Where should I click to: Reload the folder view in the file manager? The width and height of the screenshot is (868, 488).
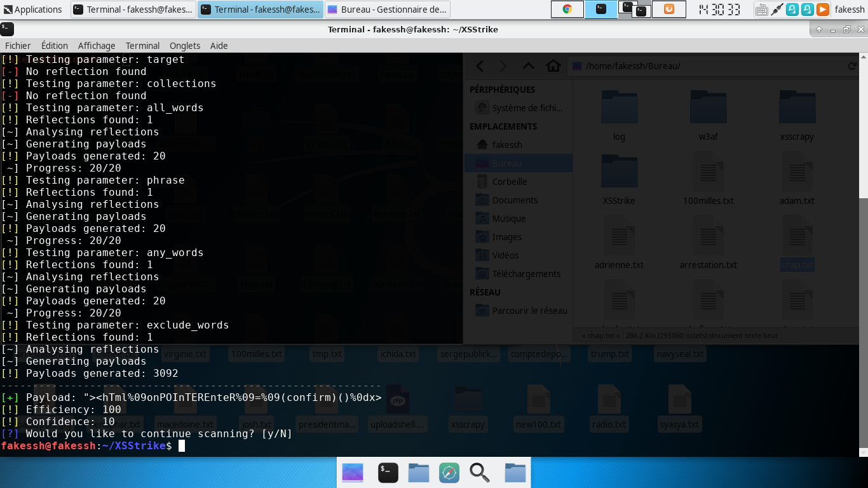click(854, 65)
